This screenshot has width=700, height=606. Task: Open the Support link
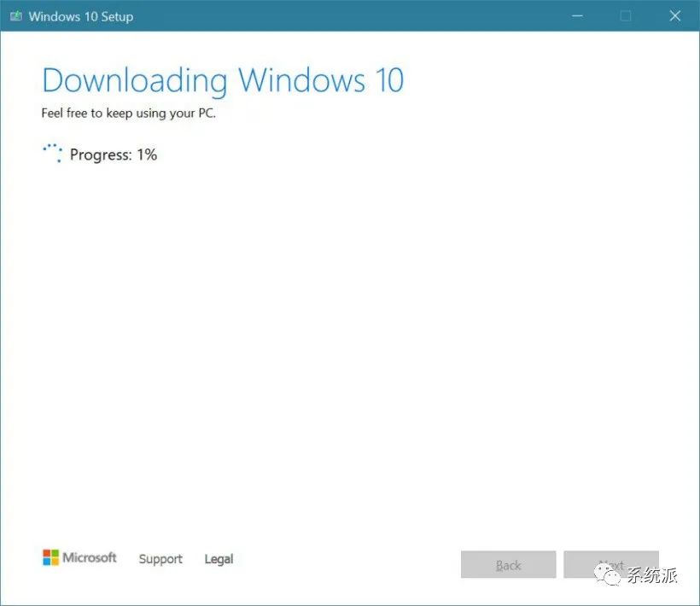click(160, 559)
